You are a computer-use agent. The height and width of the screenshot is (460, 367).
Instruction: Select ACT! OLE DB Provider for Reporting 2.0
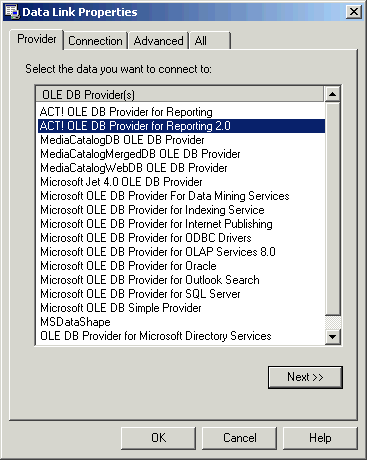coord(181,126)
